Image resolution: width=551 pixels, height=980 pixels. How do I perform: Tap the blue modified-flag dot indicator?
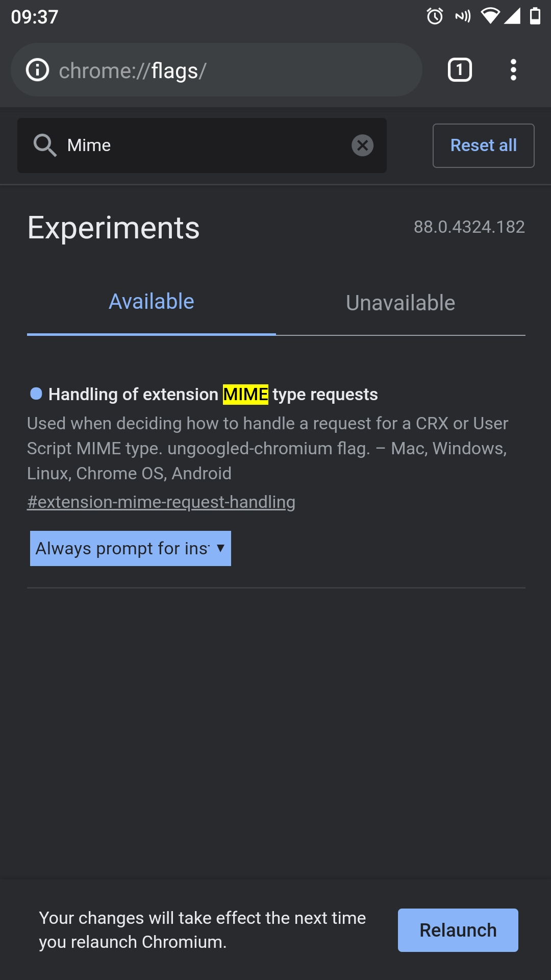click(x=36, y=394)
